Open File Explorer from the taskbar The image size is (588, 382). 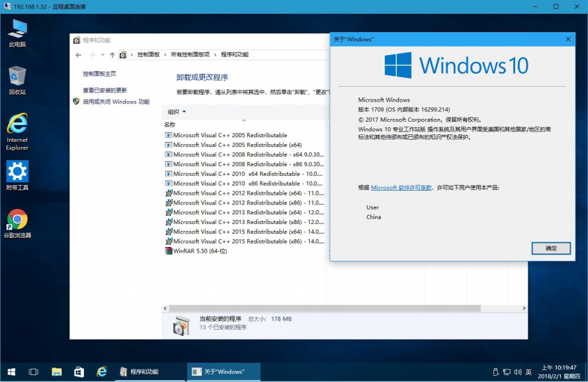click(x=57, y=372)
